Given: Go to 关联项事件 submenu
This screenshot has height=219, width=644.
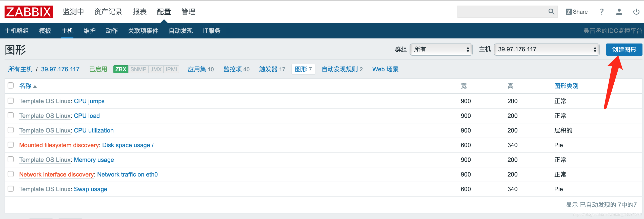Looking at the screenshot, I should coord(143,31).
